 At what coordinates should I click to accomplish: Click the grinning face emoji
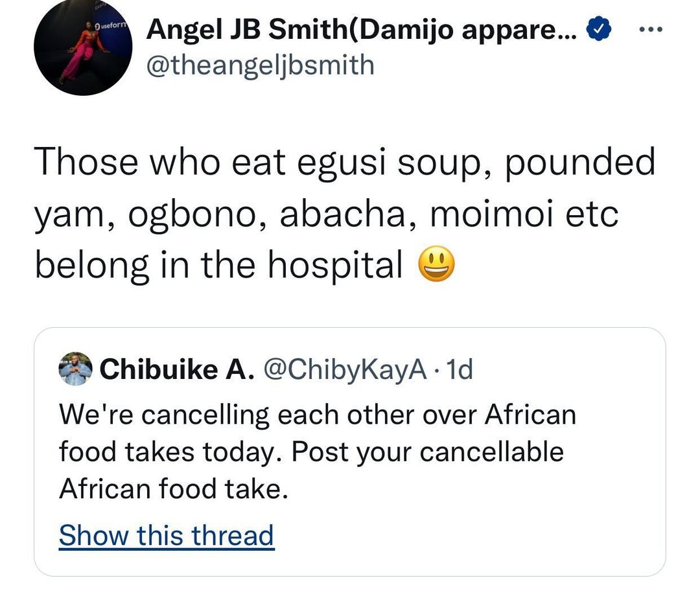[x=437, y=266]
